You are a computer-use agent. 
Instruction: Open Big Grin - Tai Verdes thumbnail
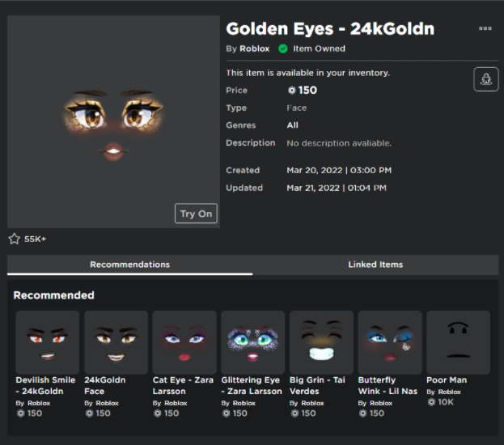point(321,341)
